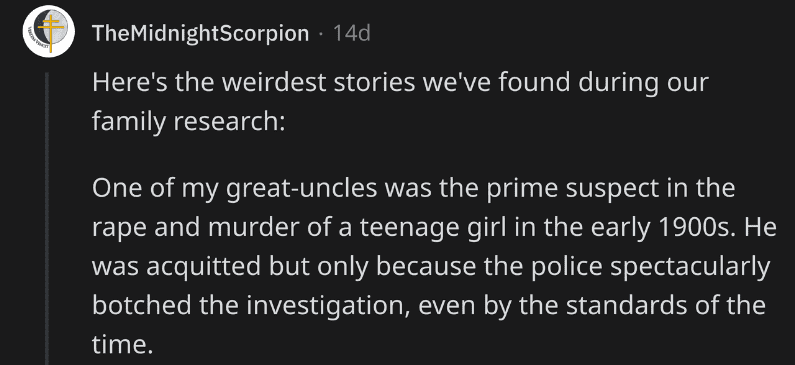This screenshot has height=365, width=795.
Task: Open TheMidnightScorpion's avatar image
Action: 49,31
